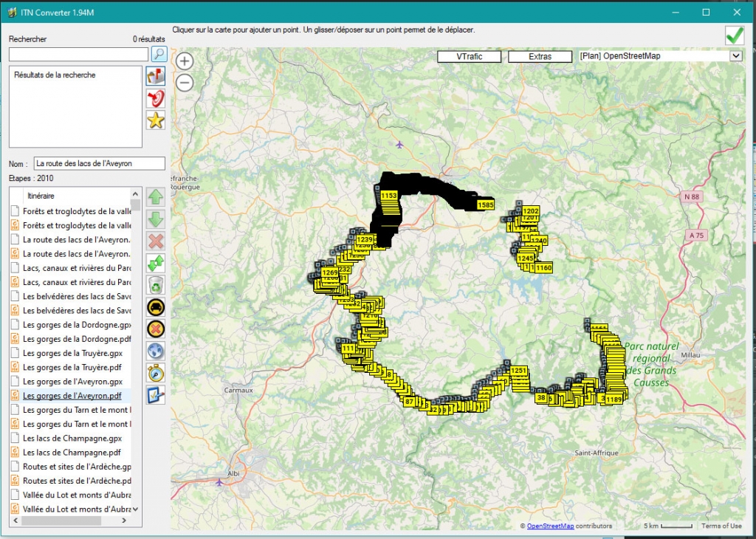The image size is (756, 539).
Task: Select Les lacs de Champagne.pdf
Action: pyautogui.click(x=70, y=452)
